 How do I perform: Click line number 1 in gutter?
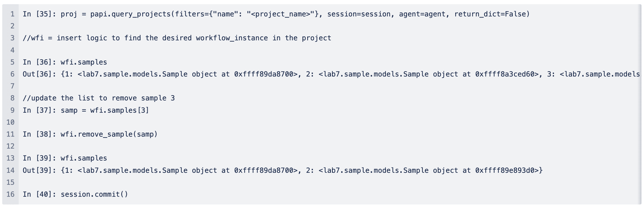click(x=13, y=14)
